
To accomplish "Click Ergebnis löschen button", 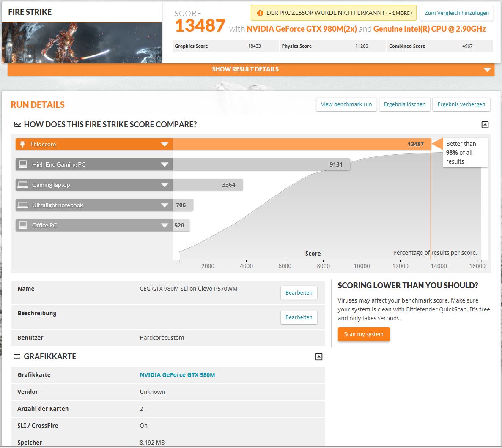I will tap(405, 104).
